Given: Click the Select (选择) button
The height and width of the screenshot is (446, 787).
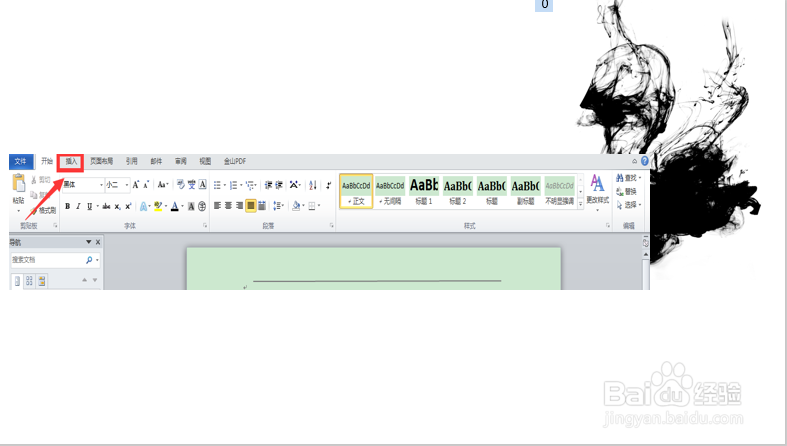Looking at the screenshot, I should [x=628, y=205].
